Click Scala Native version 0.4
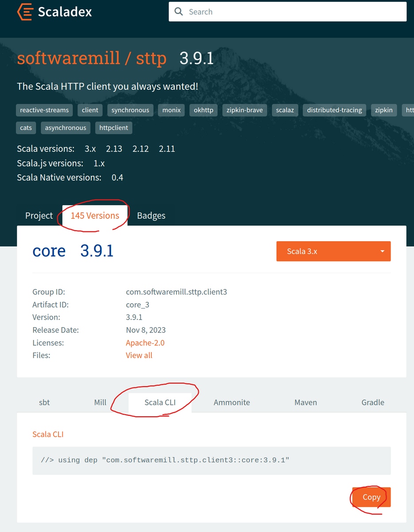The width and height of the screenshot is (414, 532). 117,177
